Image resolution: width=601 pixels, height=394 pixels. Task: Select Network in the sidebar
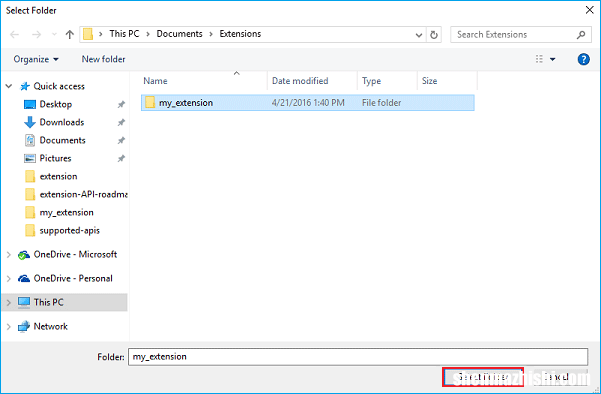point(51,327)
